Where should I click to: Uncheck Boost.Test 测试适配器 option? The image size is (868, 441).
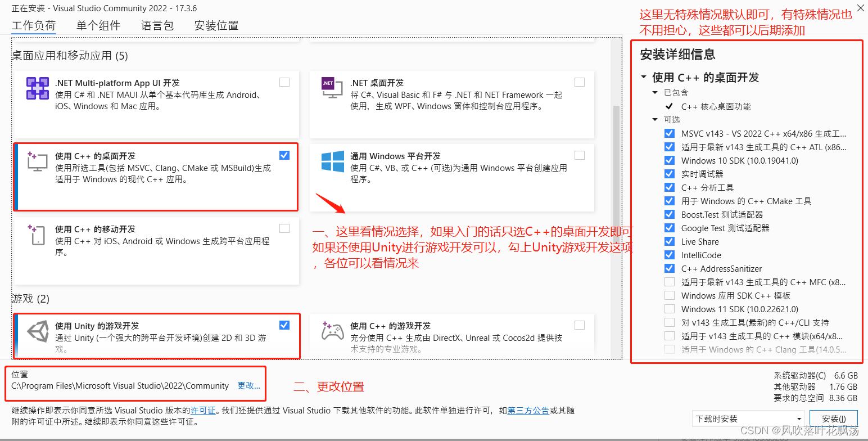coord(670,214)
